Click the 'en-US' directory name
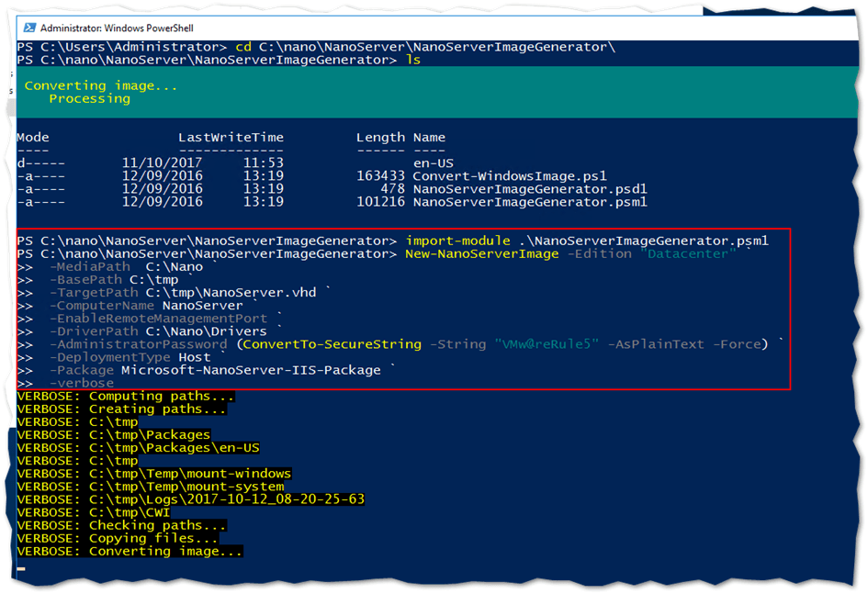This screenshot has width=868, height=594. coord(434,163)
